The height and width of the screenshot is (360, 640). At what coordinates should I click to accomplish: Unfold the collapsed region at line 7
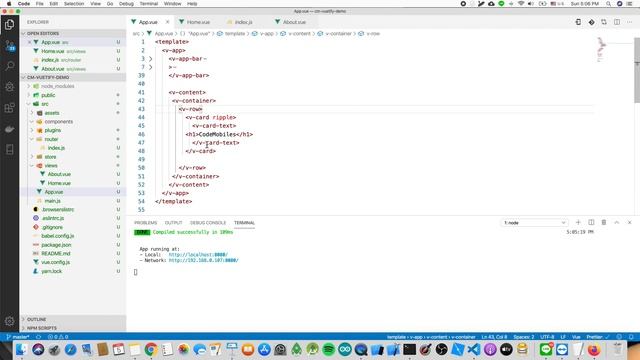click(x=151, y=67)
